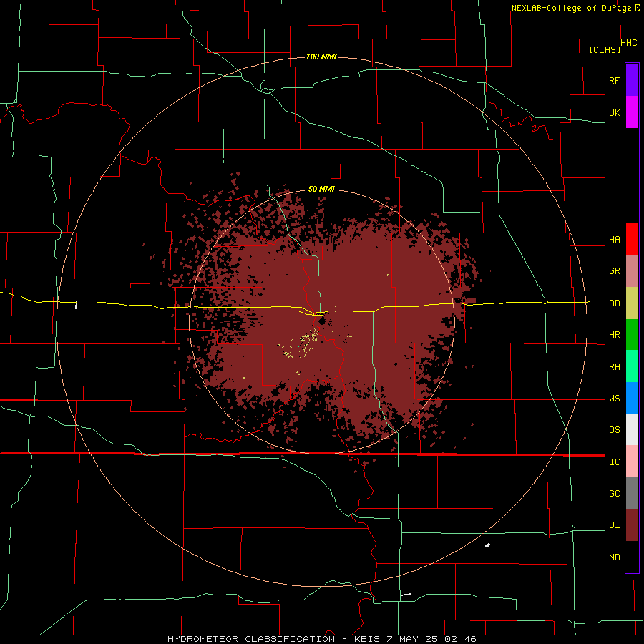Click the RA legend label
Viewport: 644px width, 644px height.
614,367
